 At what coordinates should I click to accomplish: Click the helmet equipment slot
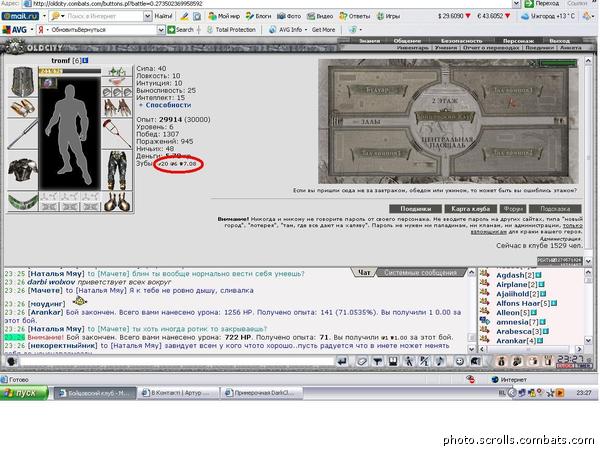tap(23, 81)
